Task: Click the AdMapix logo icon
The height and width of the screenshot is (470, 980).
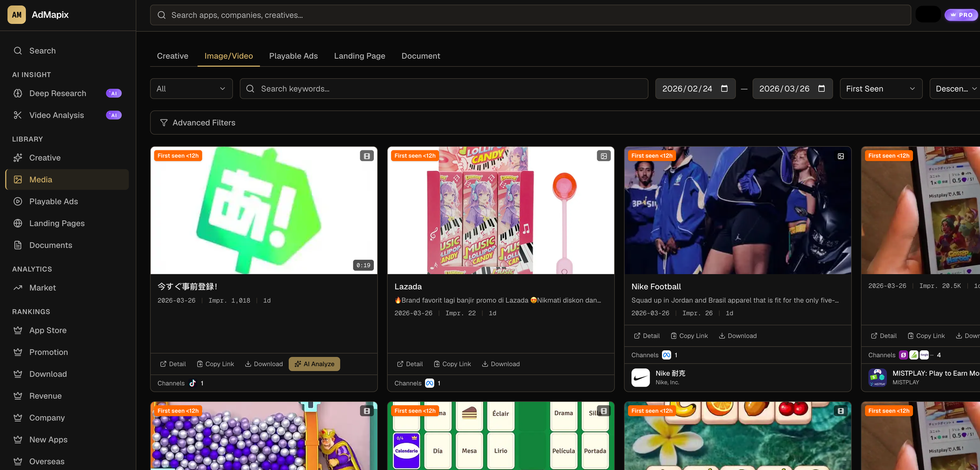Action: 16,15
